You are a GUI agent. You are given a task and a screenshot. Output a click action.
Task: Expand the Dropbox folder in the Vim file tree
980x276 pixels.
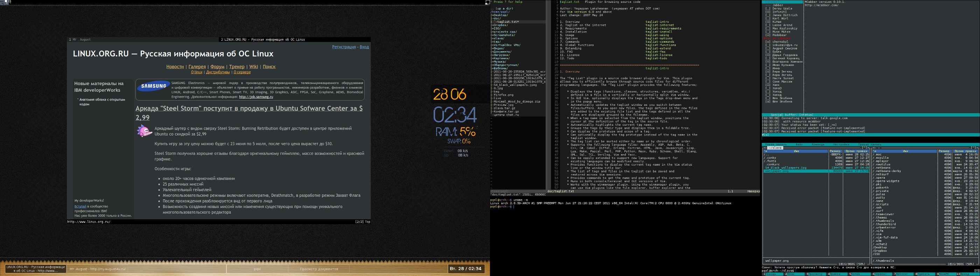coord(500,25)
